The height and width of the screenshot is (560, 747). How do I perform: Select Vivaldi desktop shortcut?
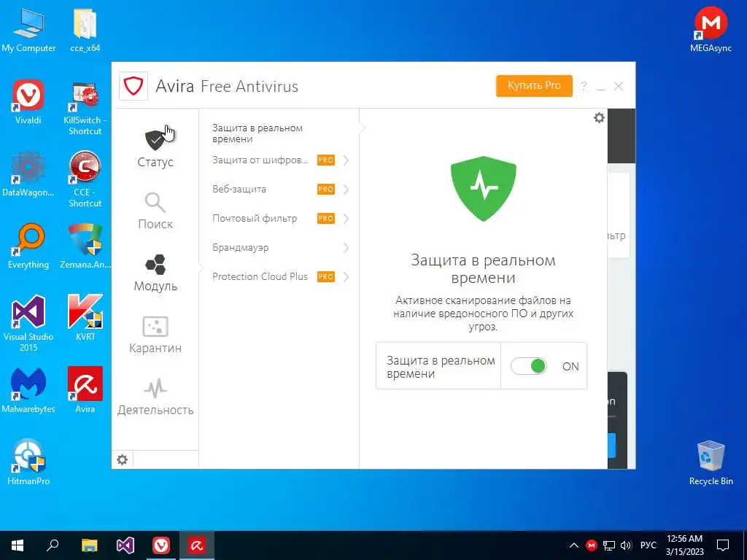pyautogui.click(x=28, y=102)
